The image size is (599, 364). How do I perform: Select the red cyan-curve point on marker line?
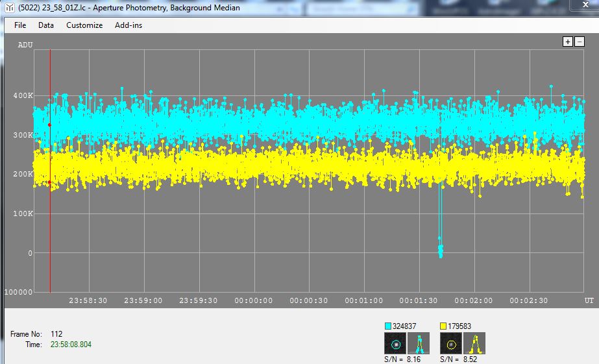50,125
